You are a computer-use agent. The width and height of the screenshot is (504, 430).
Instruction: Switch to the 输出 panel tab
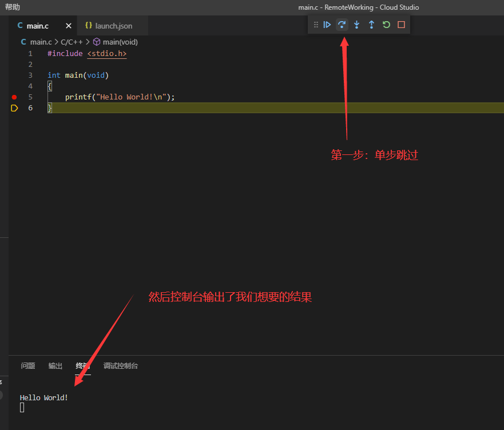click(x=55, y=366)
